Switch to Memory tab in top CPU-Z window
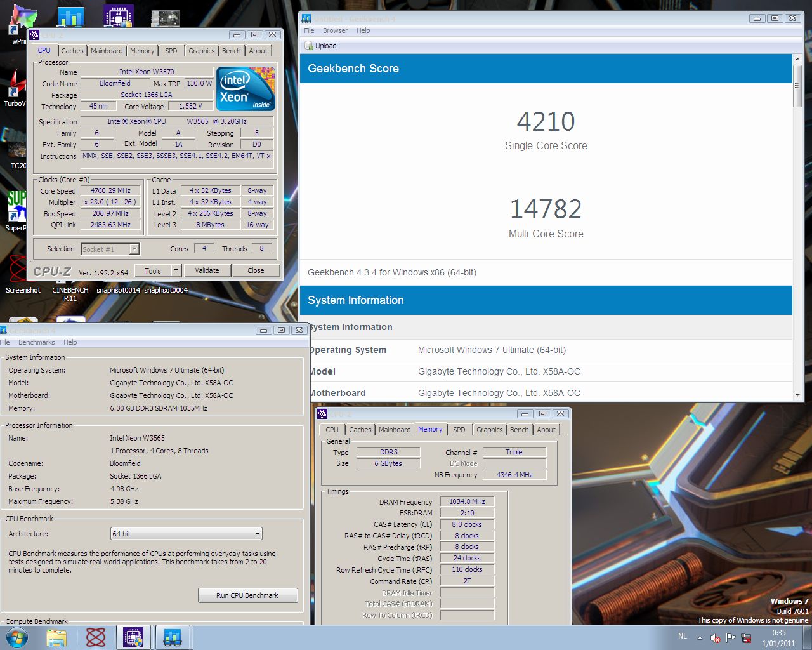This screenshot has width=812, height=650. click(x=142, y=51)
